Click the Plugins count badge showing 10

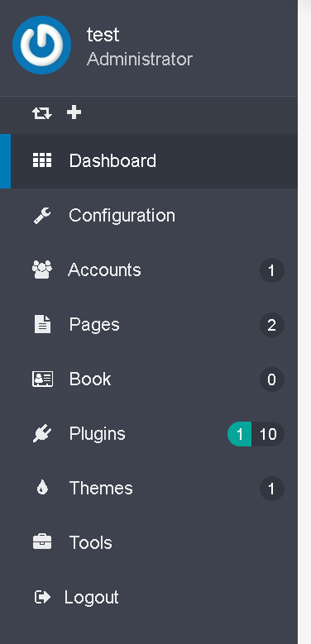pyautogui.click(x=268, y=434)
